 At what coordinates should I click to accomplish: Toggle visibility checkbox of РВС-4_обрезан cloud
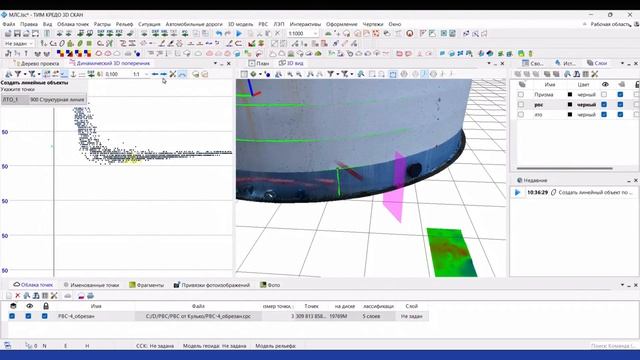coord(28,316)
